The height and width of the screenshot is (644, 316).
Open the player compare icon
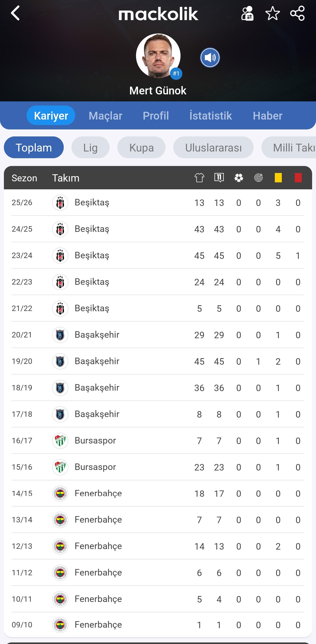[247, 13]
